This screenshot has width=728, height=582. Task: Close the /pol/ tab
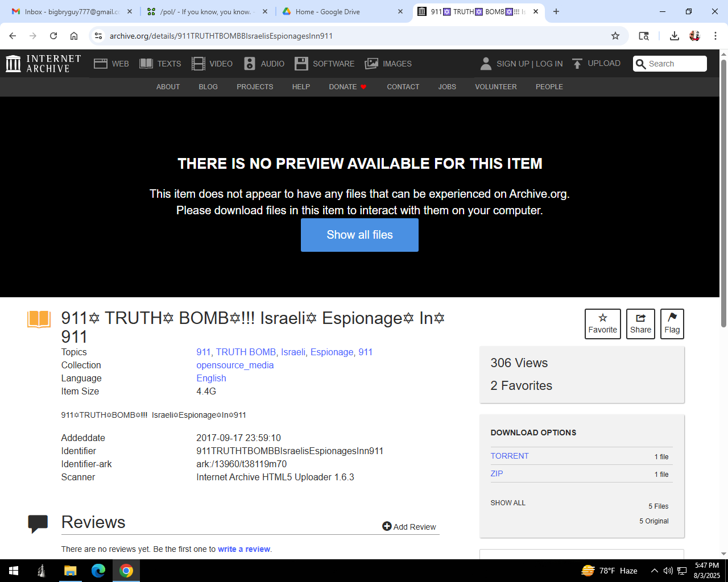coord(265,11)
